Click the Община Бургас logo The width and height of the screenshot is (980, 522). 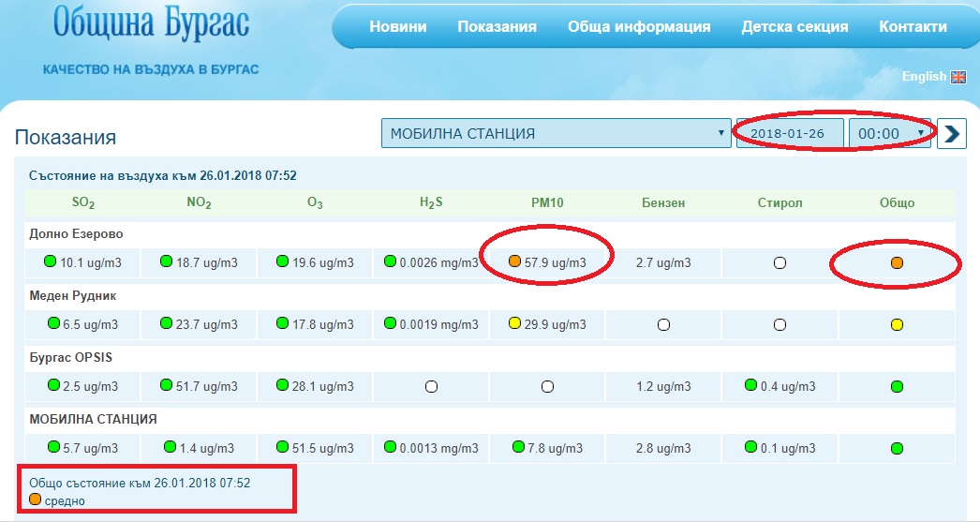151,23
